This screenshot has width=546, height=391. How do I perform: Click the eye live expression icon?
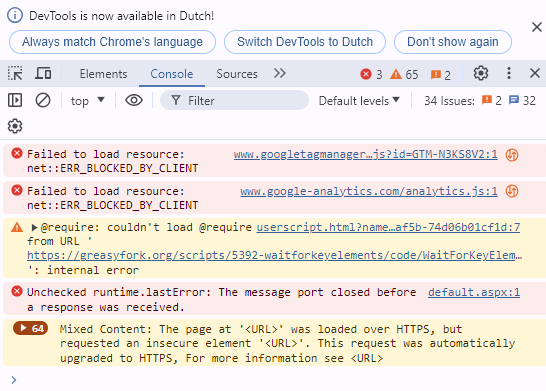tap(134, 101)
